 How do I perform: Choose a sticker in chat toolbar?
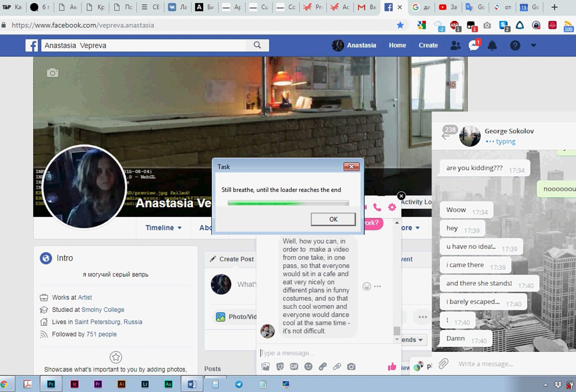[280, 367]
